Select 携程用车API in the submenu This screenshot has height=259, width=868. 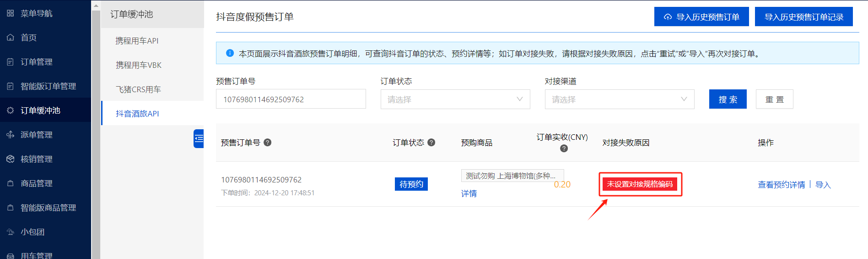137,41
